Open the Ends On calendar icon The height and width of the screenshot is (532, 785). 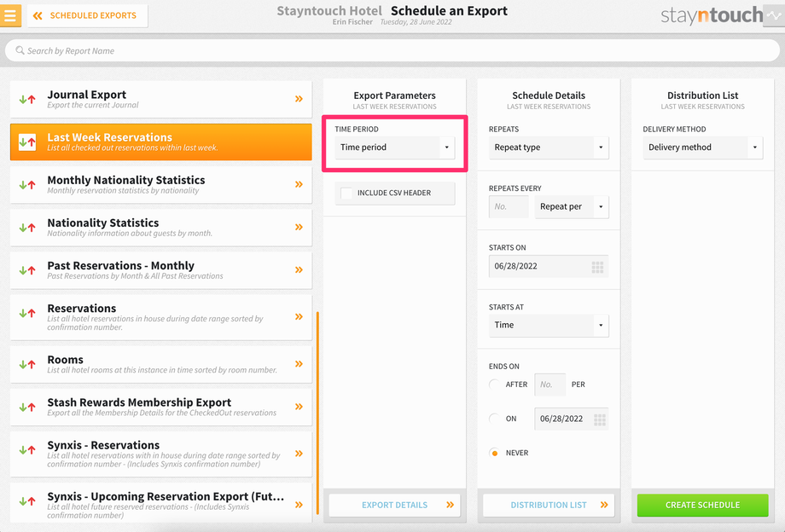599,419
